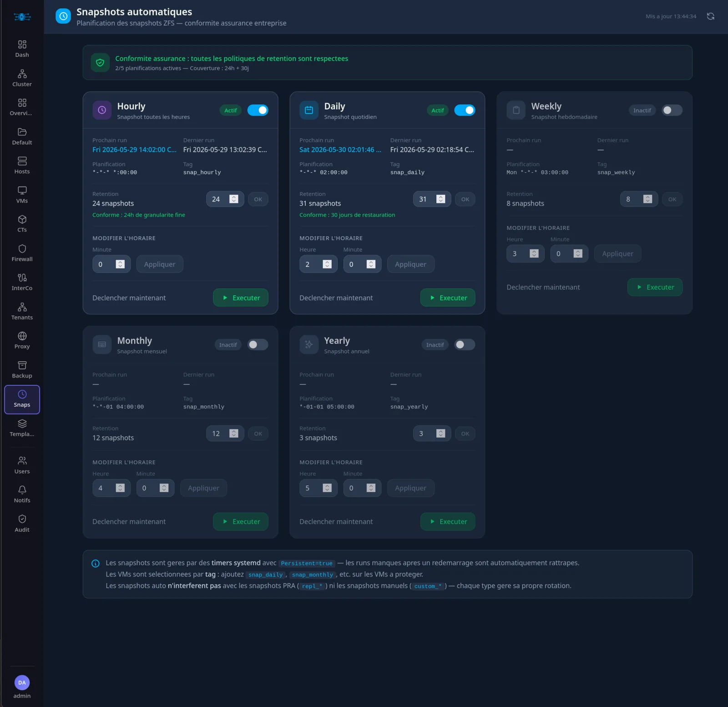Click the app logo at sidebar top
The image size is (728, 707).
coord(22,17)
